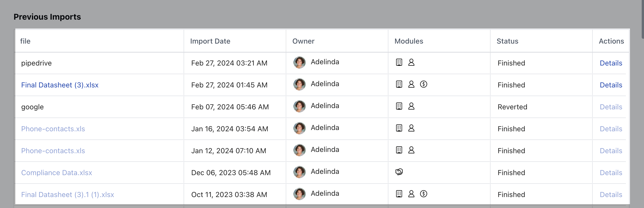Open the Compliance Data.xlsx file link
Image resolution: width=644 pixels, height=208 pixels.
click(x=57, y=173)
